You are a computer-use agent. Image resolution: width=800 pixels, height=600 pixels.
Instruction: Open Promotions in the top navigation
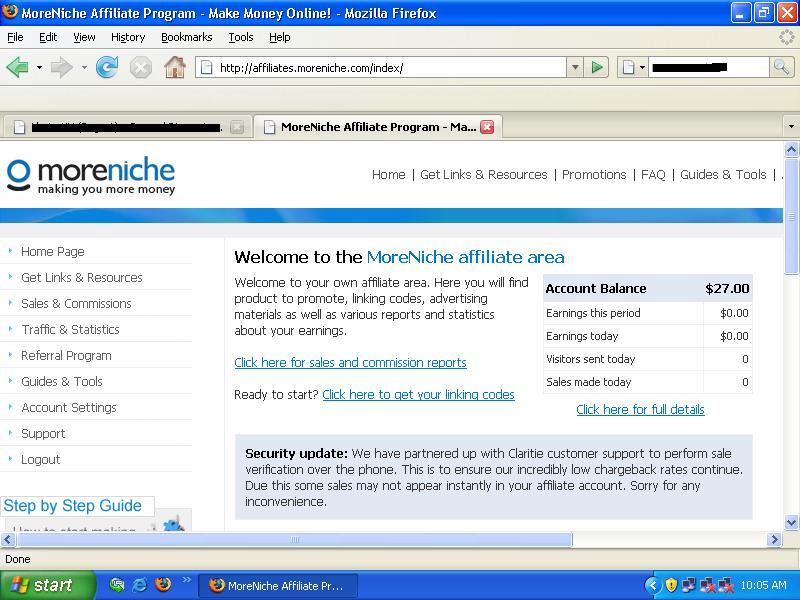click(x=594, y=175)
